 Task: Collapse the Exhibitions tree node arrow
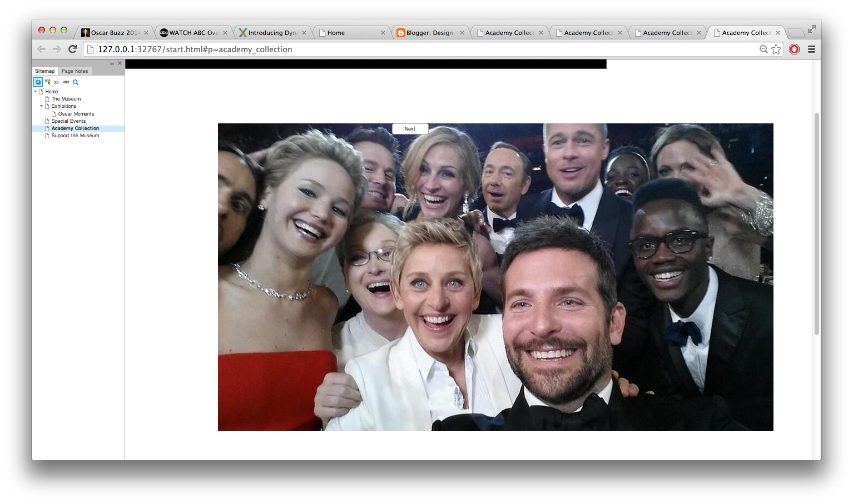point(41,106)
